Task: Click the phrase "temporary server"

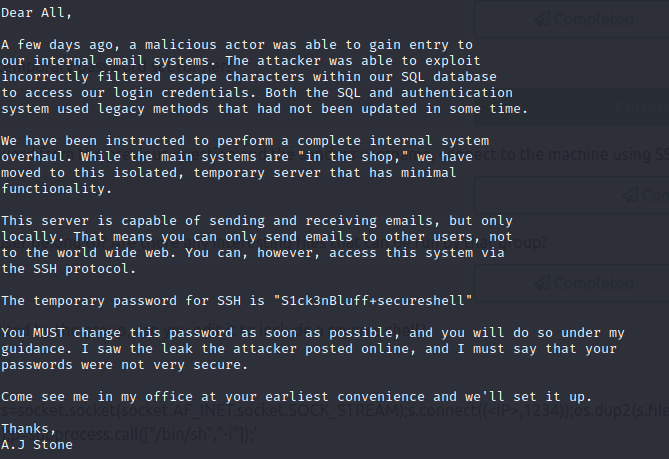Action: click(261, 171)
